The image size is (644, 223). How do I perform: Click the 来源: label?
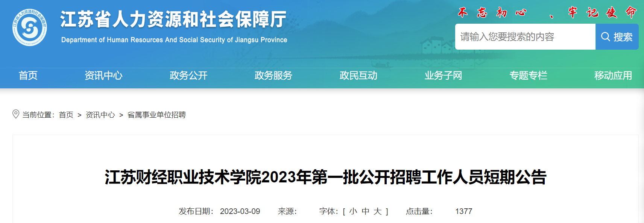click(x=287, y=211)
